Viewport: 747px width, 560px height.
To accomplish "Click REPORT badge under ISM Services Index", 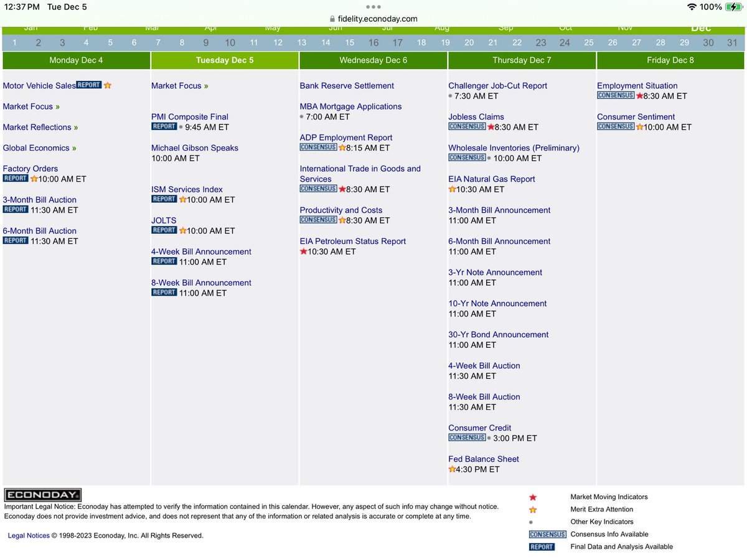I will pos(164,199).
